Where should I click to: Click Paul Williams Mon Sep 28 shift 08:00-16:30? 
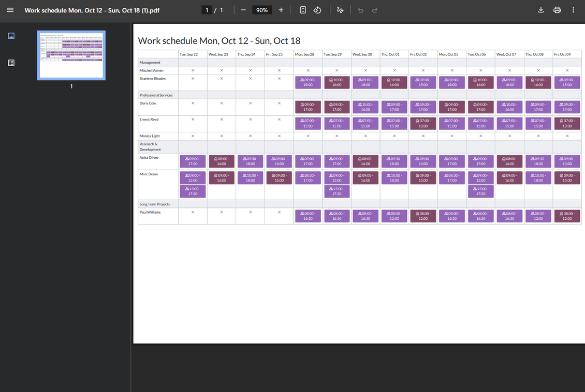(x=308, y=216)
